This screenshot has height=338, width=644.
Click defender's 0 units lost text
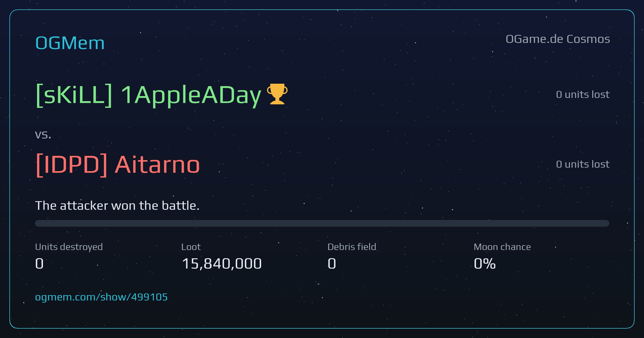pyautogui.click(x=583, y=164)
